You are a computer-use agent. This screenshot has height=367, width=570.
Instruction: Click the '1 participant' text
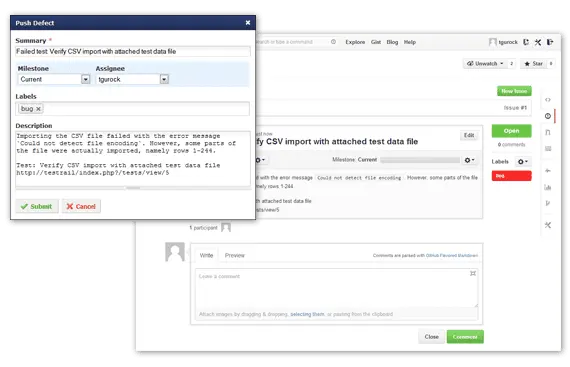[x=203, y=228]
